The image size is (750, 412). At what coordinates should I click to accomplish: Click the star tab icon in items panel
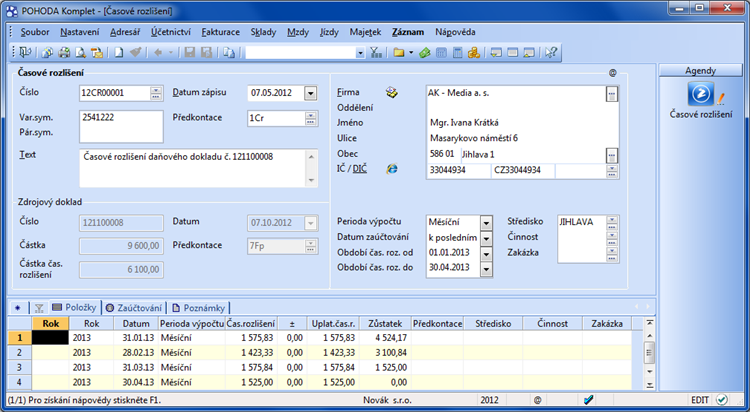tap(18, 308)
